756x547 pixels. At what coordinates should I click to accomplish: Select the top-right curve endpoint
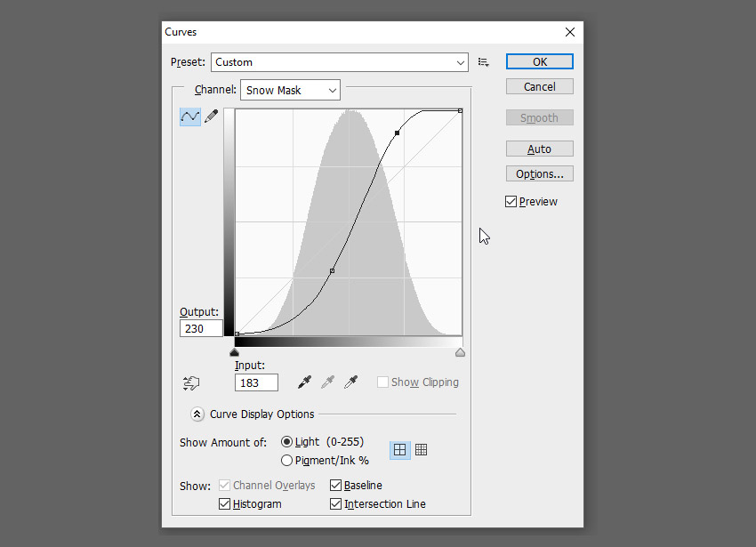460,111
